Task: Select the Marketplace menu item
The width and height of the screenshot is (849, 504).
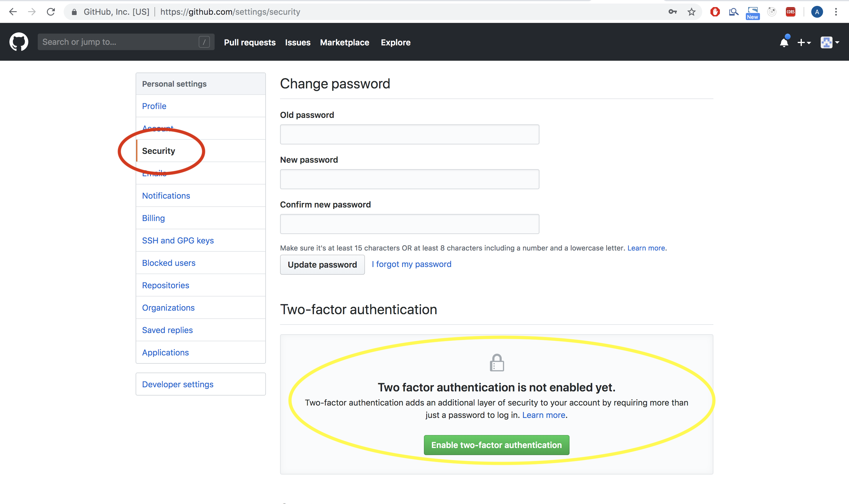Action: coord(345,42)
